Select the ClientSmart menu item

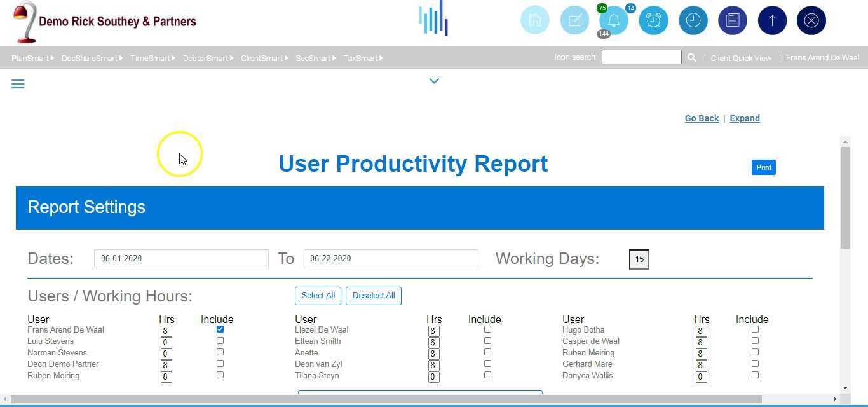(263, 58)
